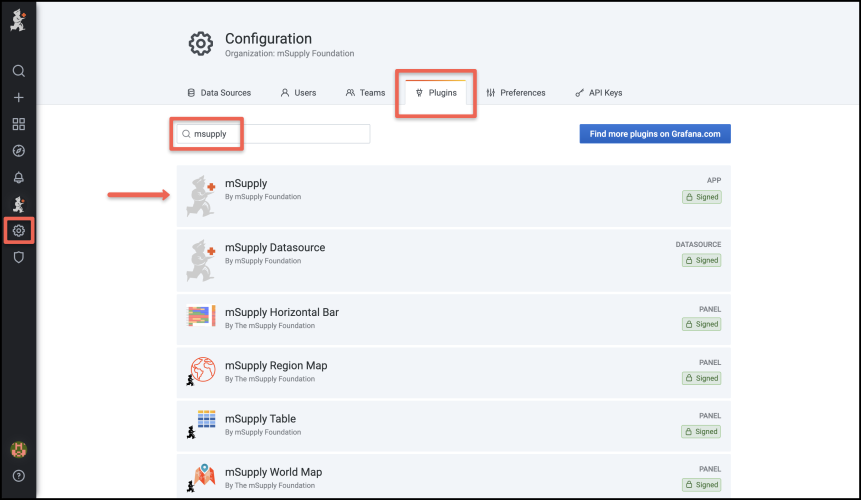Open Explore compass icon in sidebar
Screen dimensions: 861x500
tap(18, 151)
